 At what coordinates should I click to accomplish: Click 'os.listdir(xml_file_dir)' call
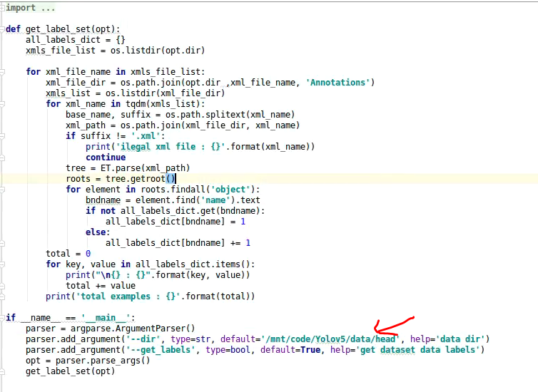pyautogui.click(x=165, y=93)
